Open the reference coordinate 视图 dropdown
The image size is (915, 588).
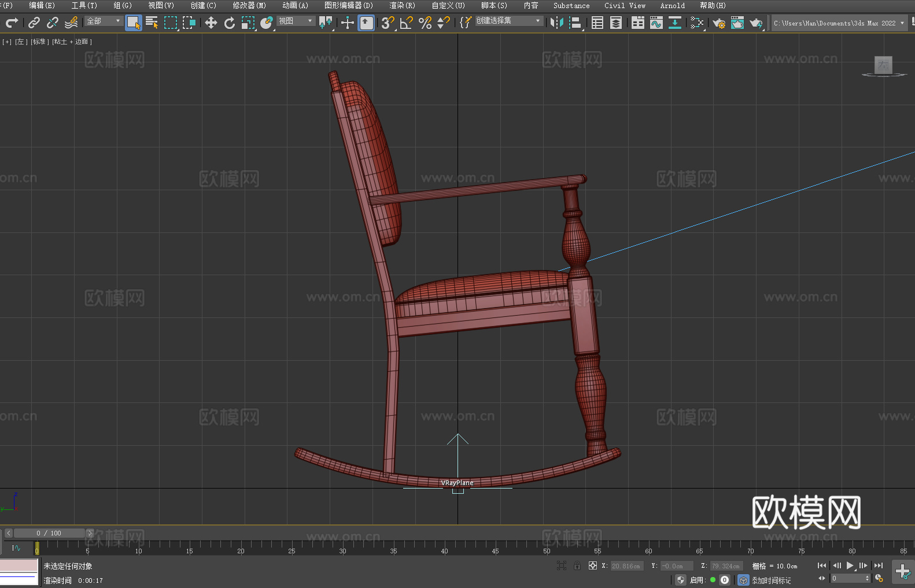coord(296,21)
